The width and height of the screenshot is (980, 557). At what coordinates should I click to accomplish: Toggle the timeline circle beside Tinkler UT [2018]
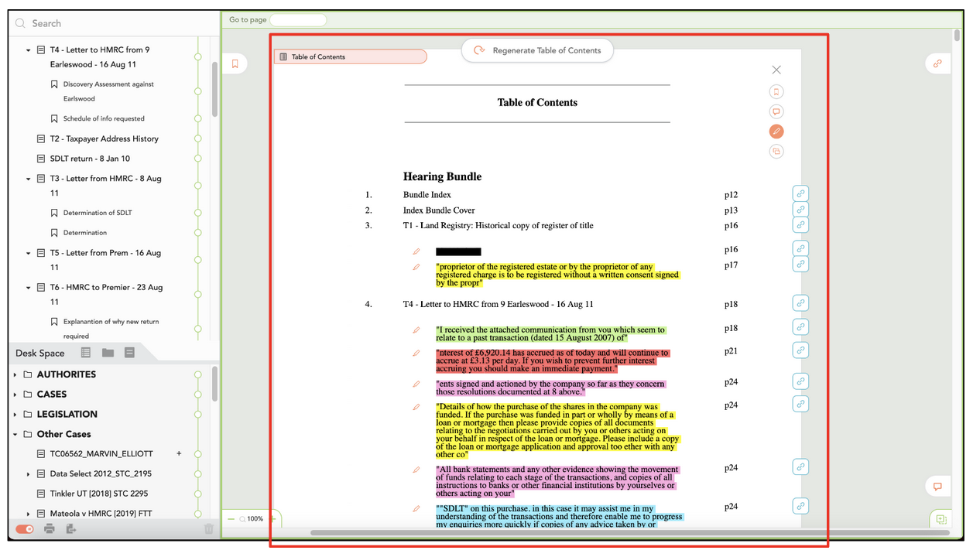198,494
